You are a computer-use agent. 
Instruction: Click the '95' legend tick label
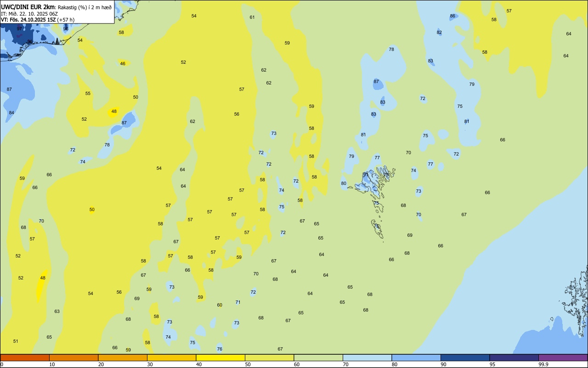[492, 364]
